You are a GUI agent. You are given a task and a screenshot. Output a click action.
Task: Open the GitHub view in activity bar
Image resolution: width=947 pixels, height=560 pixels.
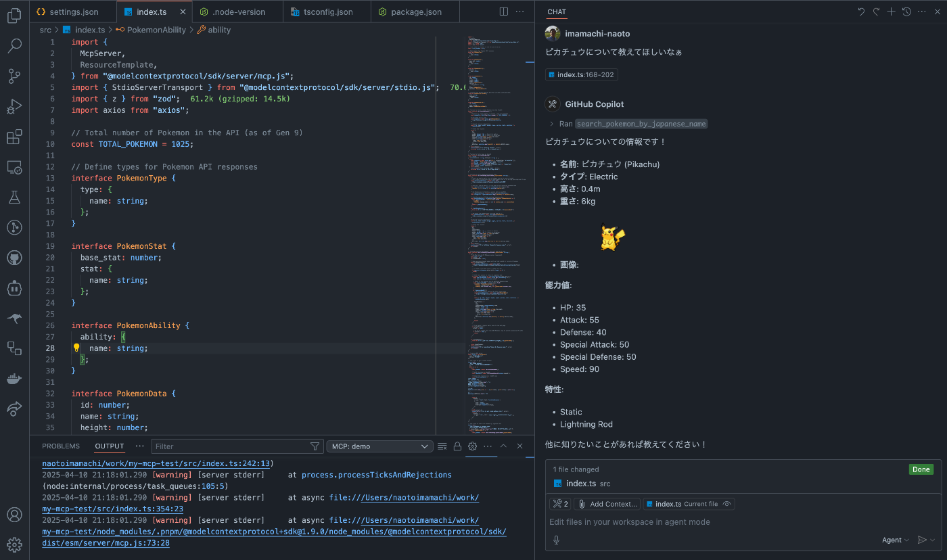pos(14,258)
